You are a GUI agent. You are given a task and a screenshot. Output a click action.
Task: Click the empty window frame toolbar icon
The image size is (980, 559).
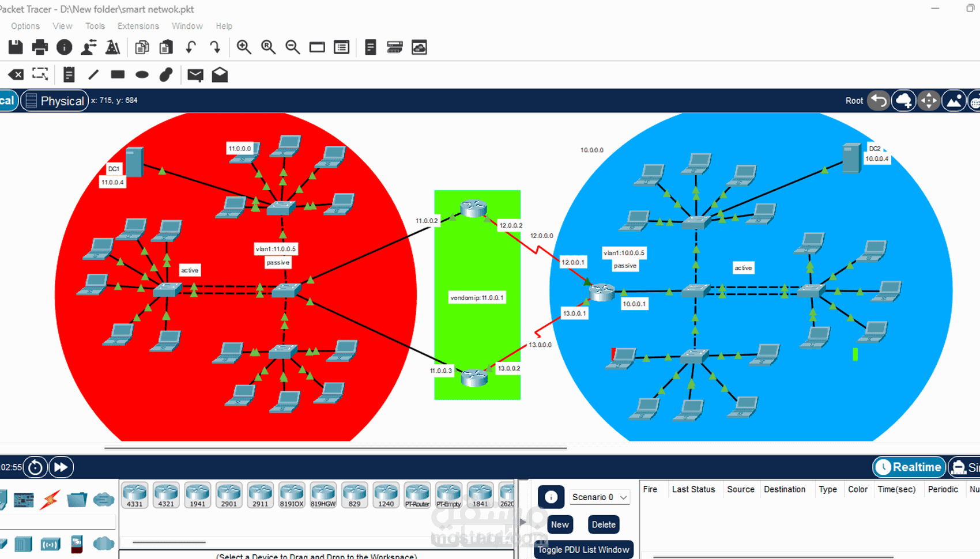click(x=317, y=47)
